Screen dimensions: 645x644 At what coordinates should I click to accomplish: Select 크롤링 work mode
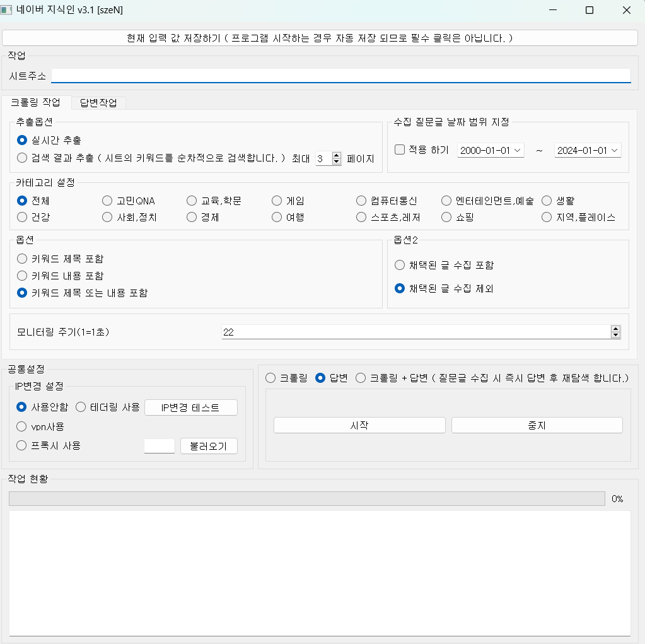[x=286, y=378]
